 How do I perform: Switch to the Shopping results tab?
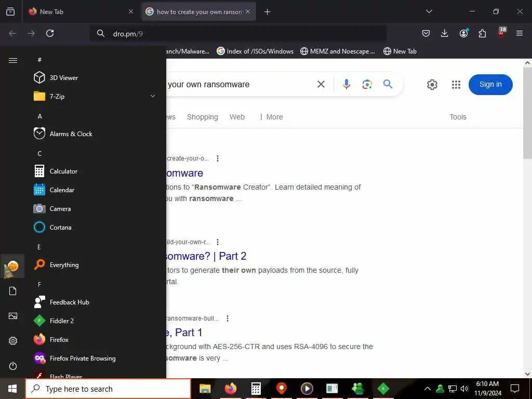203,117
